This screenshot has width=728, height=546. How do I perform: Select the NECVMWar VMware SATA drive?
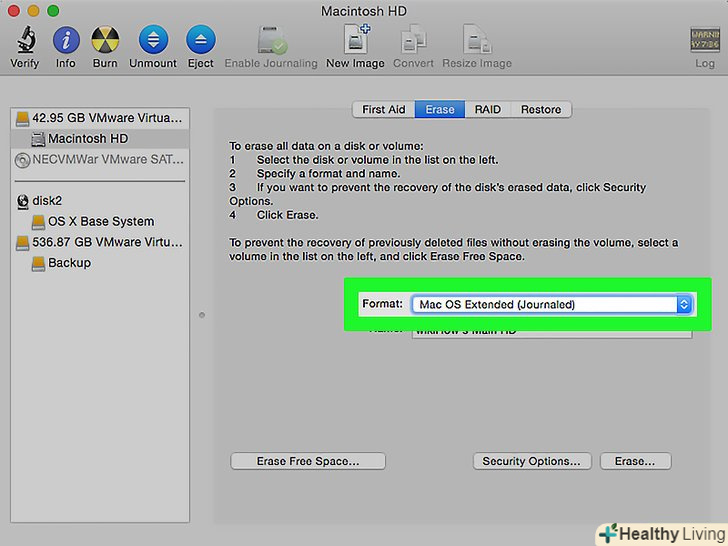coord(100,159)
